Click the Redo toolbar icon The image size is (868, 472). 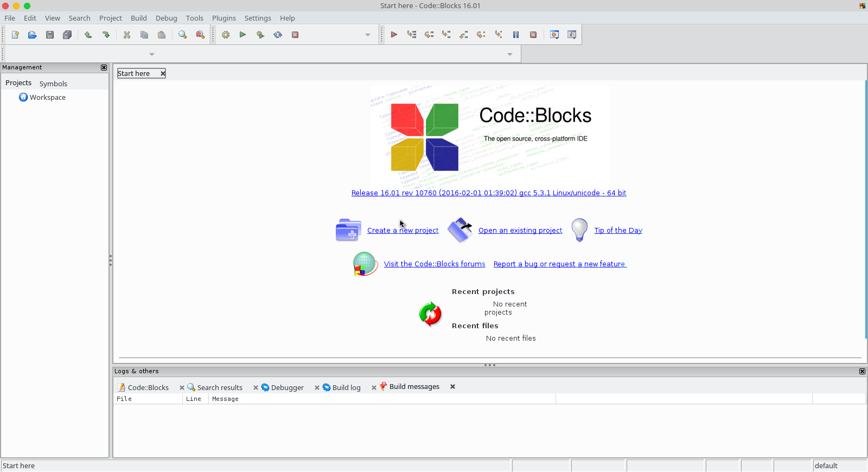pos(106,35)
